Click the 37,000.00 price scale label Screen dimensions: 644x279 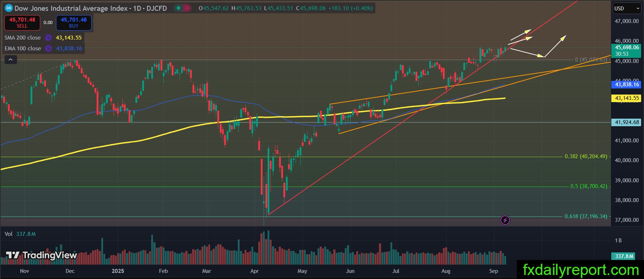627,220
